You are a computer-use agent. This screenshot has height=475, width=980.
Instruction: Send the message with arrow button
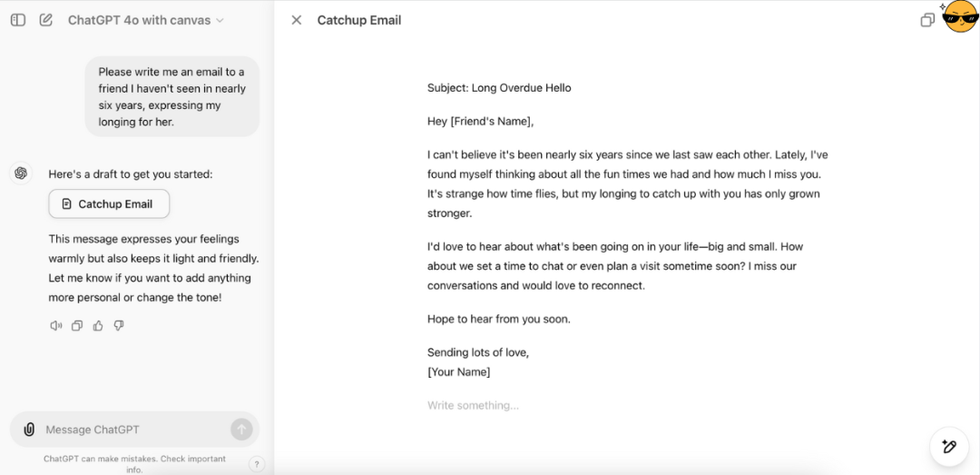coord(241,430)
